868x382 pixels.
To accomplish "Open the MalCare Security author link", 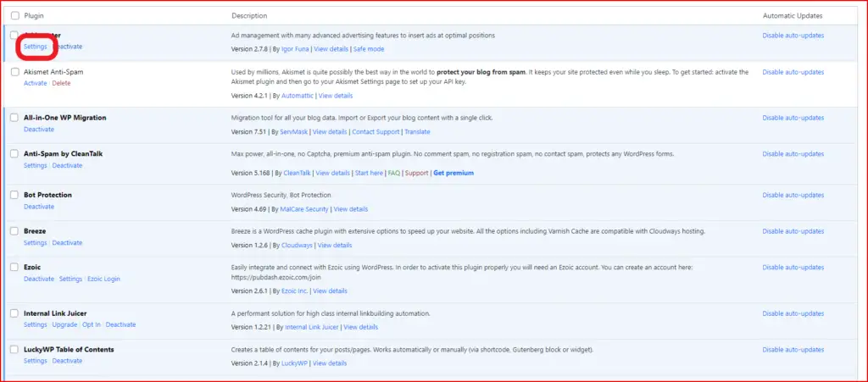I will click(304, 209).
